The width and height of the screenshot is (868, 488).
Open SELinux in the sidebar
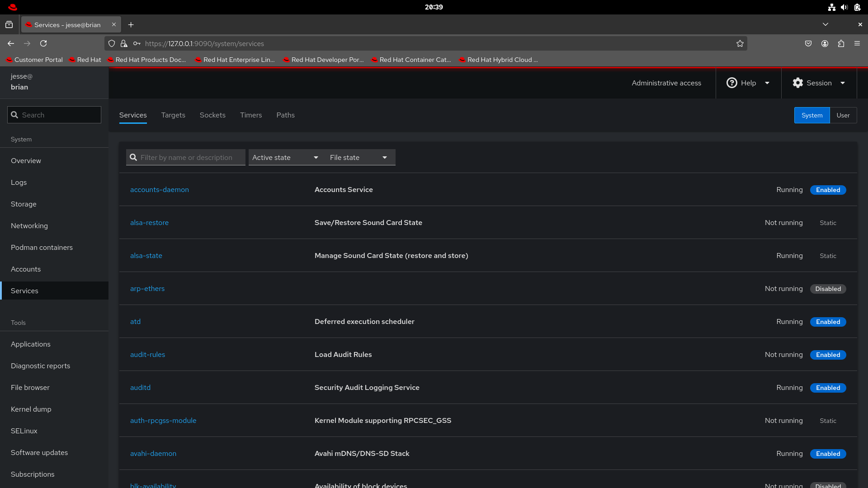click(x=54, y=431)
